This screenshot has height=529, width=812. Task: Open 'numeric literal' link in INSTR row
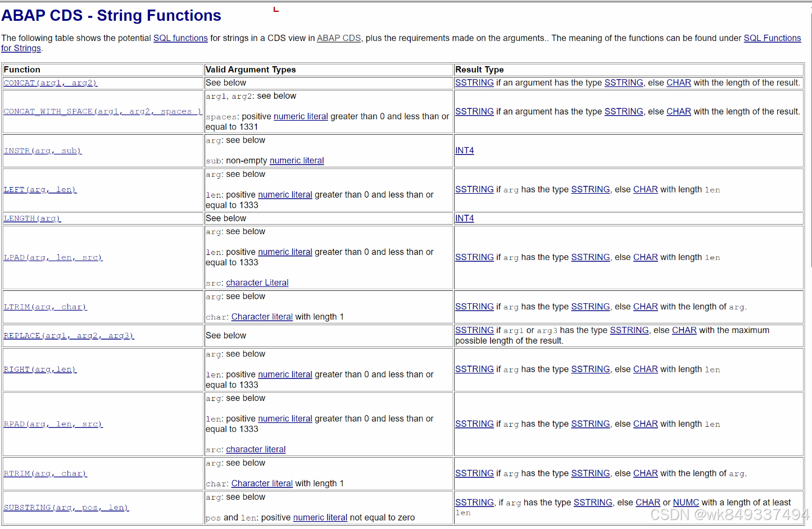pyautogui.click(x=297, y=161)
